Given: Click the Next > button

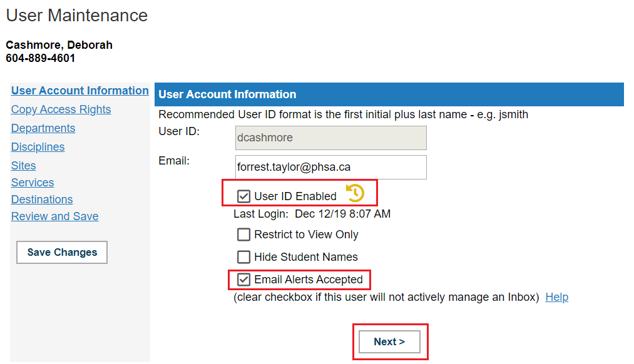Looking at the screenshot, I should [389, 341].
